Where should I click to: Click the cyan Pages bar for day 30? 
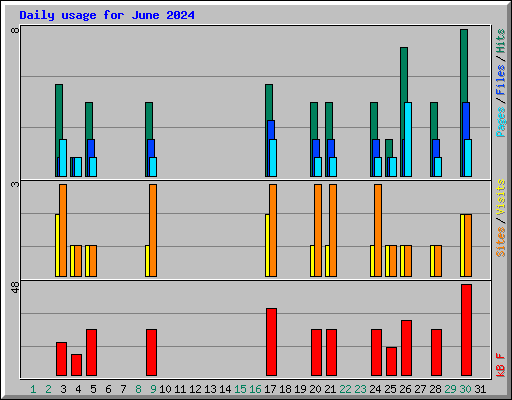coord(468,158)
